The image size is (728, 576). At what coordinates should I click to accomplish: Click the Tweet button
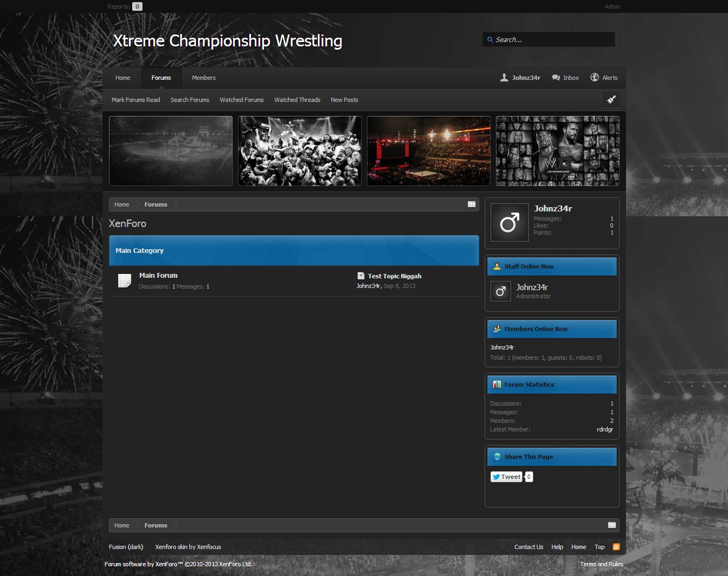pyautogui.click(x=506, y=477)
